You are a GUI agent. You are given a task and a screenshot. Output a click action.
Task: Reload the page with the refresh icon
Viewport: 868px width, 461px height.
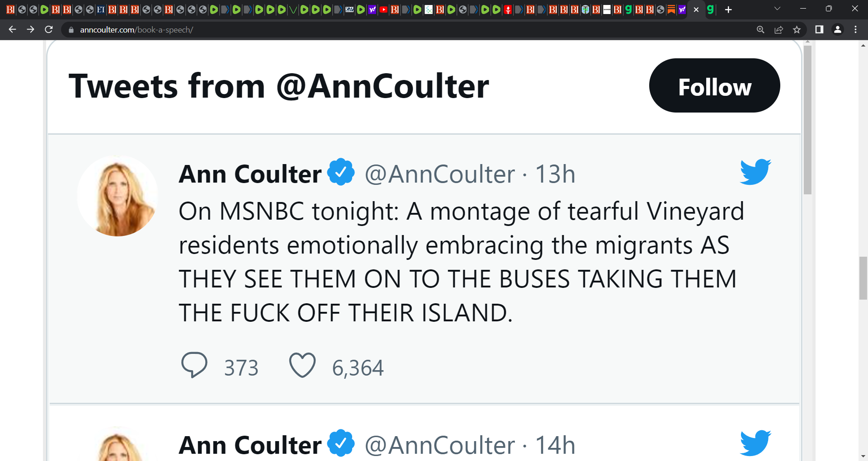(x=49, y=30)
